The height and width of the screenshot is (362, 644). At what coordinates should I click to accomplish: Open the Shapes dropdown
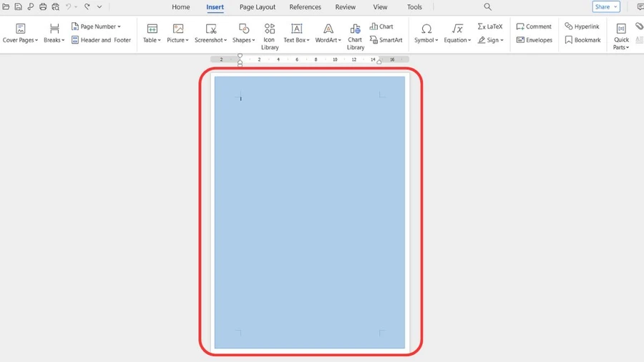tap(243, 34)
